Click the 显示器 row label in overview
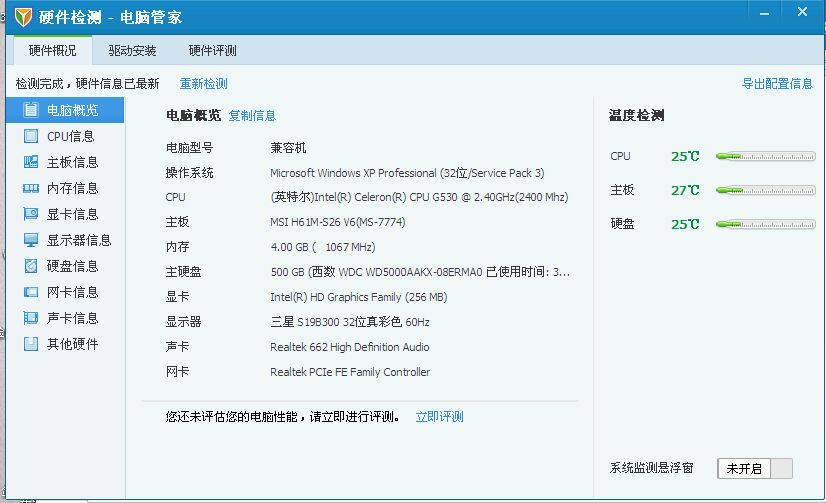Viewport: 826px width, 503px height. pos(183,322)
